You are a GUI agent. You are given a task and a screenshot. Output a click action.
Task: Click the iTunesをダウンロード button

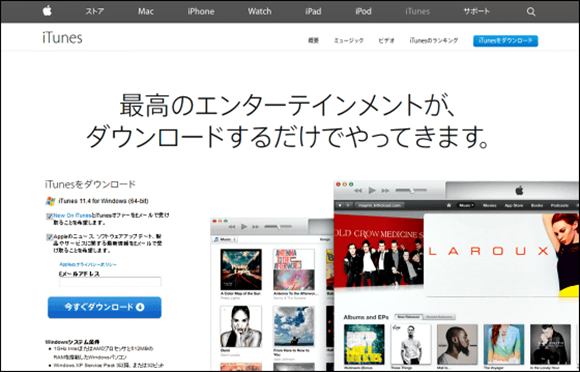(x=505, y=41)
